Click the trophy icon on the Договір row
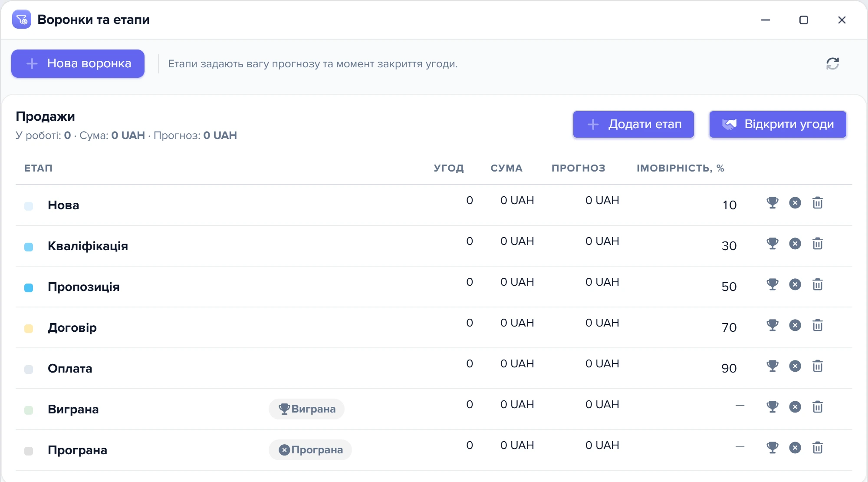The height and width of the screenshot is (482, 868). point(773,325)
